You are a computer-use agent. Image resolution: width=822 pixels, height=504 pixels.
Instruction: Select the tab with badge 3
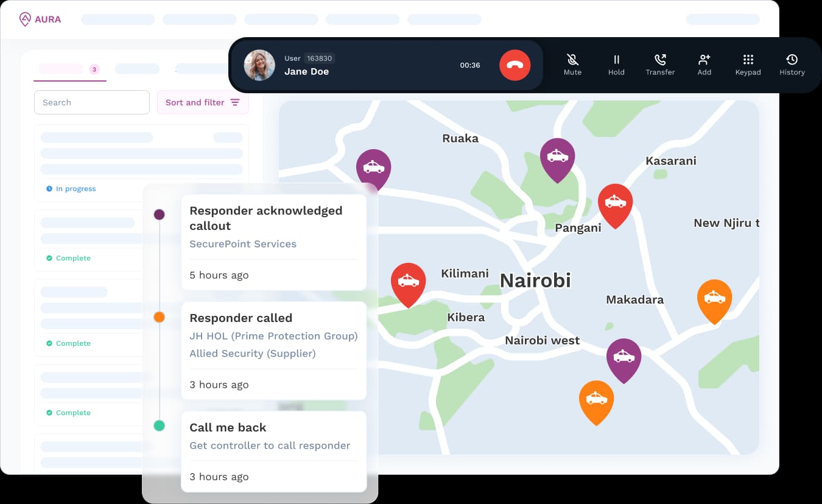coord(69,69)
